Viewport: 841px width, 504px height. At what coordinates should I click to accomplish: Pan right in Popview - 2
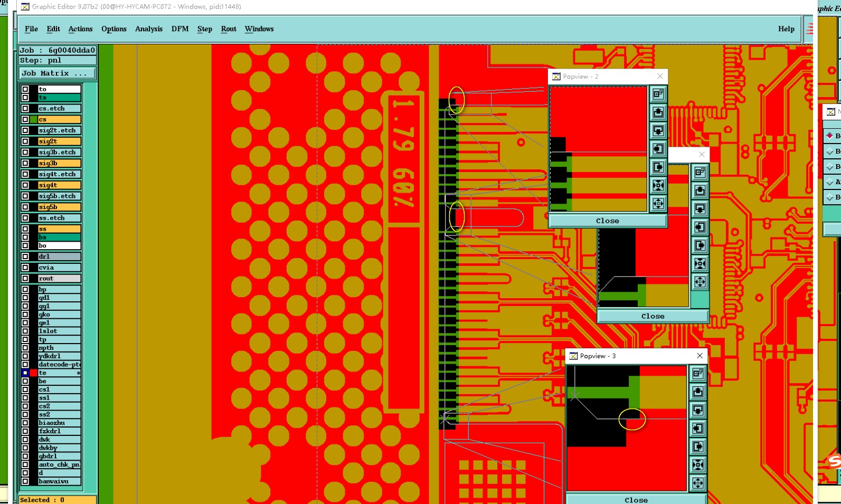[658, 167]
